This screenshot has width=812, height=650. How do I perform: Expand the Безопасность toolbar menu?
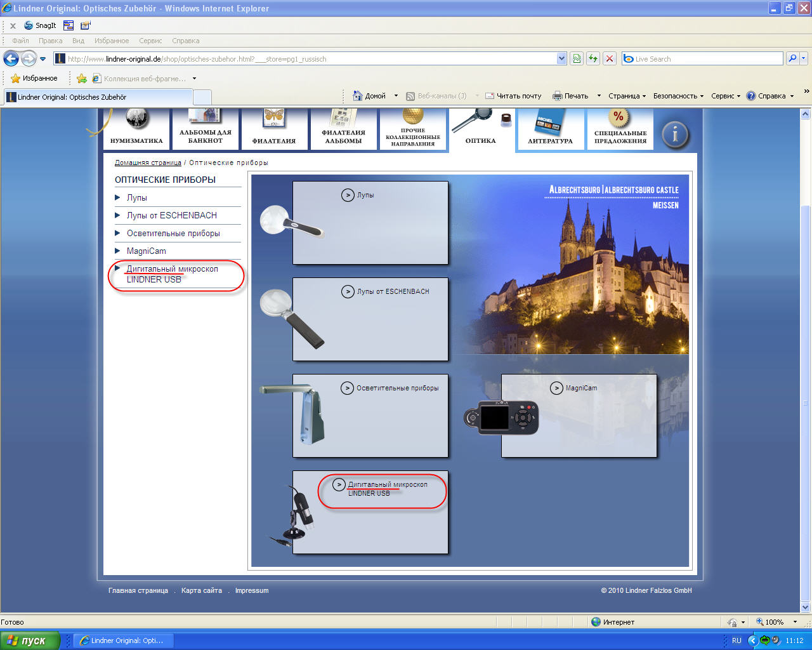[x=678, y=96]
